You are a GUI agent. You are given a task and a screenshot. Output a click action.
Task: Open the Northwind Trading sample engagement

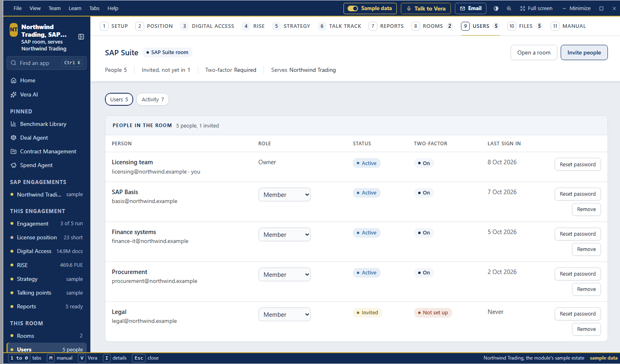(x=47, y=195)
